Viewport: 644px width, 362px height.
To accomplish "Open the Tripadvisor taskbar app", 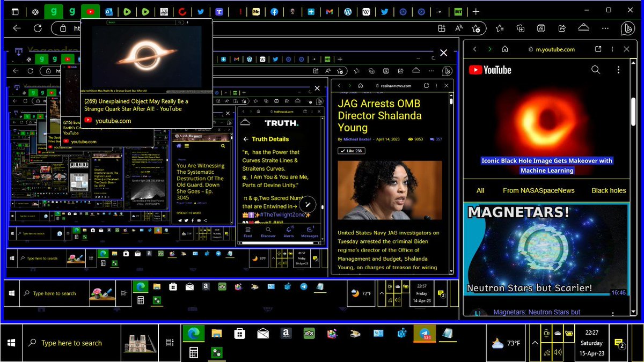I will coord(309,334).
